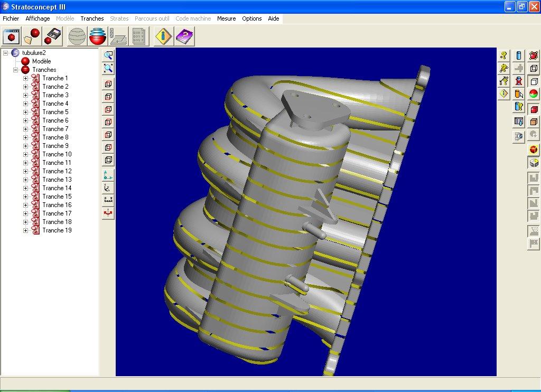Select the tubulure2 project label

(x=34, y=53)
